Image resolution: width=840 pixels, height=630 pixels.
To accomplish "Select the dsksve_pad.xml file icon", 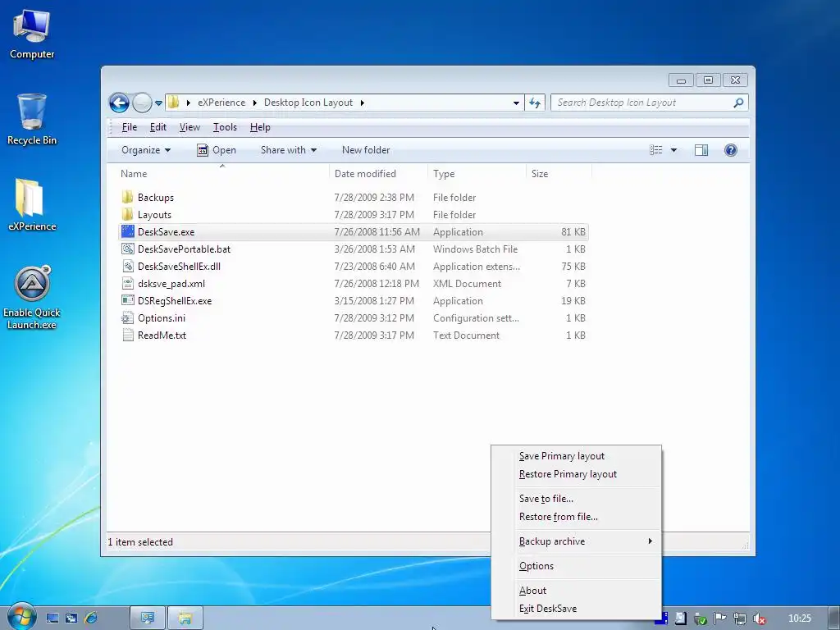I will click(127, 283).
